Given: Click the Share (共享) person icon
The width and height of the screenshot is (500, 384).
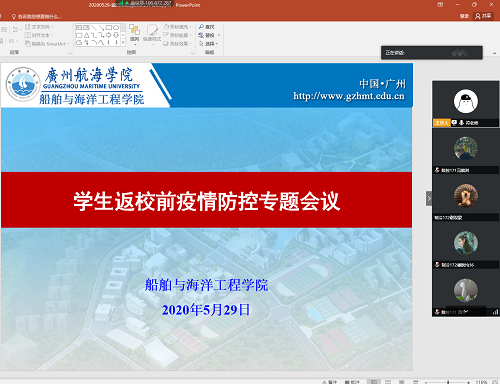Looking at the screenshot, I should (478, 16).
